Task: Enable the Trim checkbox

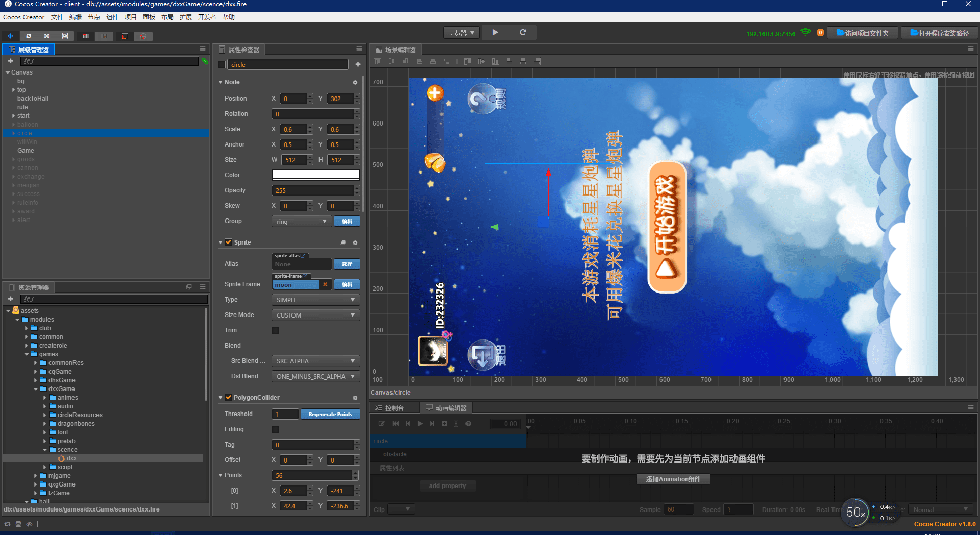Action: tap(276, 330)
